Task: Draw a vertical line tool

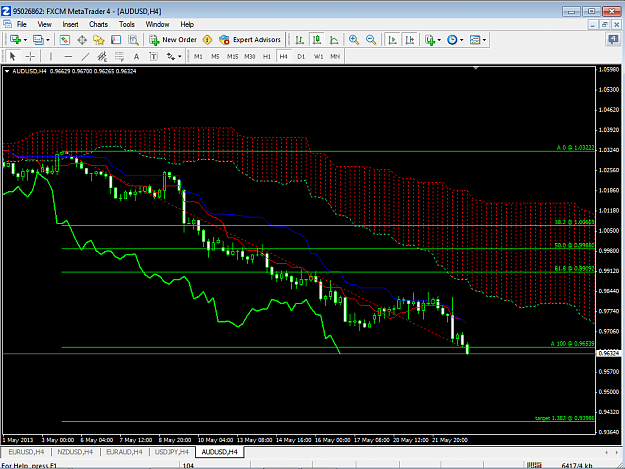Action: pos(51,56)
